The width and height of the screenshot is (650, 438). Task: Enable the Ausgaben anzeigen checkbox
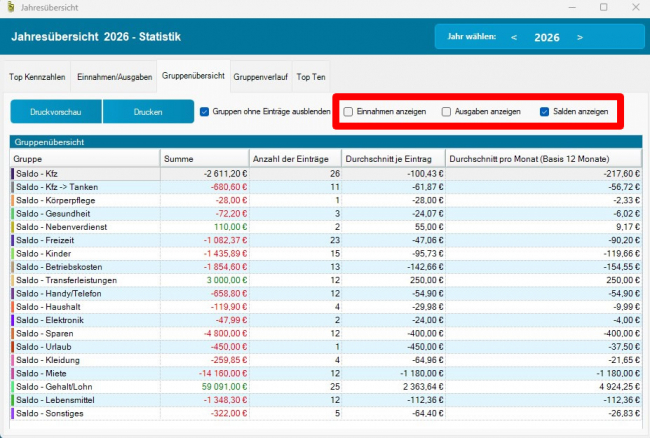(x=447, y=112)
